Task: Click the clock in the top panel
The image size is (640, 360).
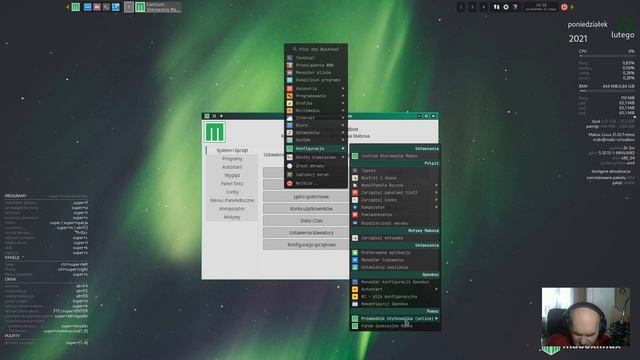Action: [x=541, y=7]
